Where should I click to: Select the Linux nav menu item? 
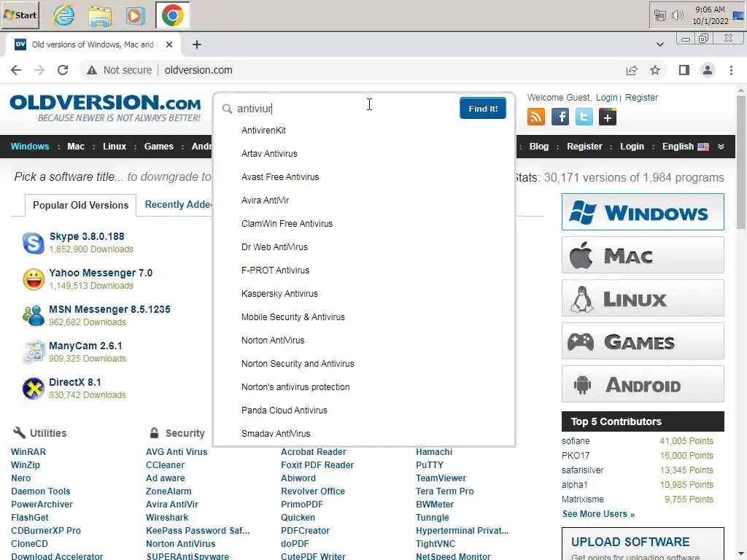click(x=115, y=147)
